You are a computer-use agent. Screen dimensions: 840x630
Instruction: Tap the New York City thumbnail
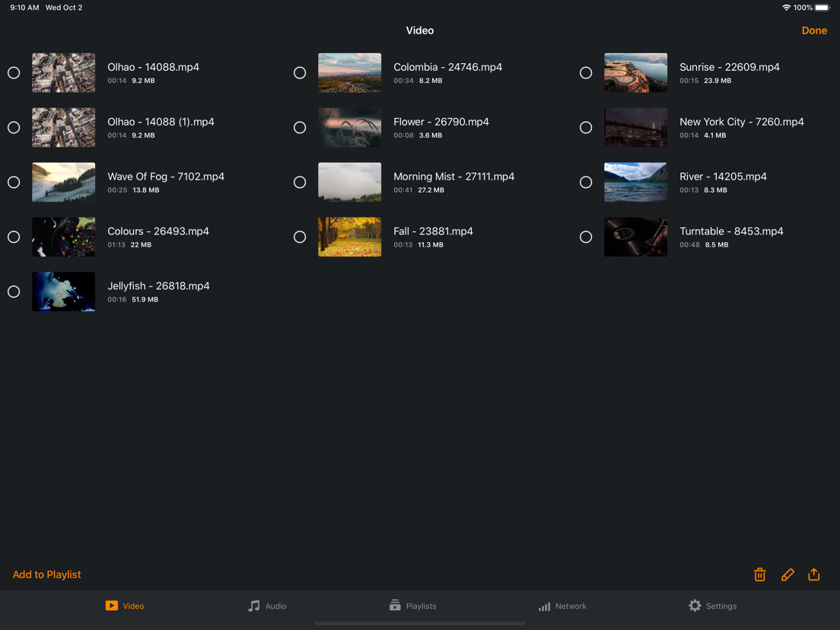point(636,128)
